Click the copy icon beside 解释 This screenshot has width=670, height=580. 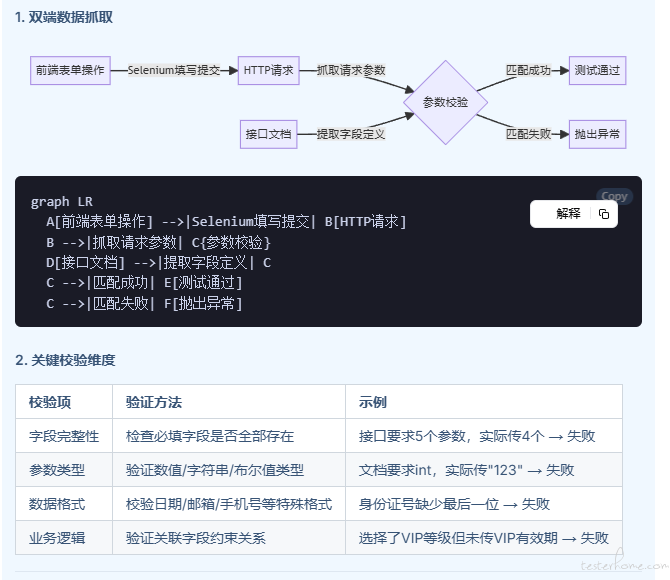click(x=604, y=214)
